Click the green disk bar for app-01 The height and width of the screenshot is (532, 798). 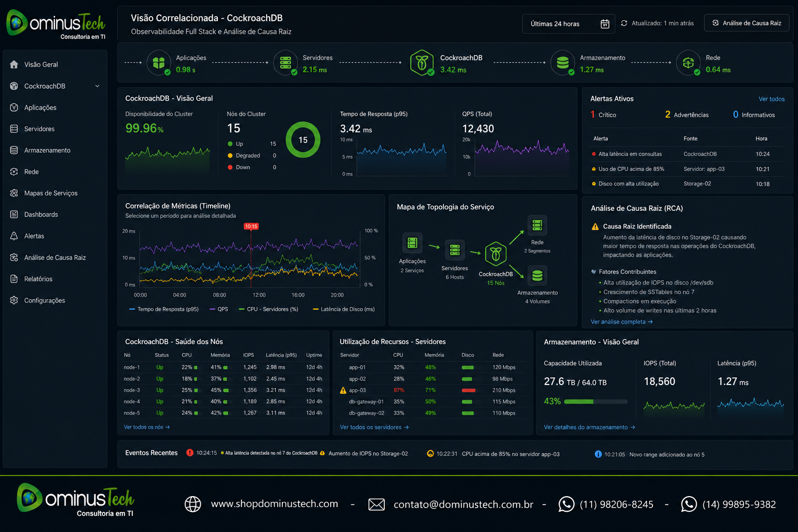coord(468,367)
